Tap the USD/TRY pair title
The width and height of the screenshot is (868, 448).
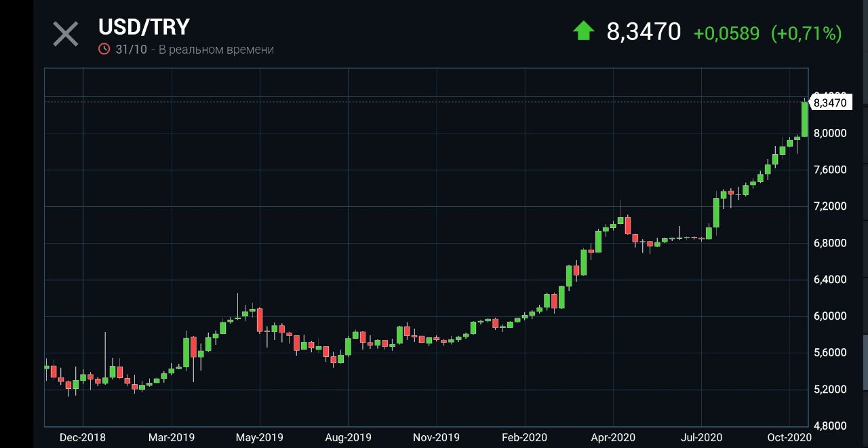coord(144,27)
